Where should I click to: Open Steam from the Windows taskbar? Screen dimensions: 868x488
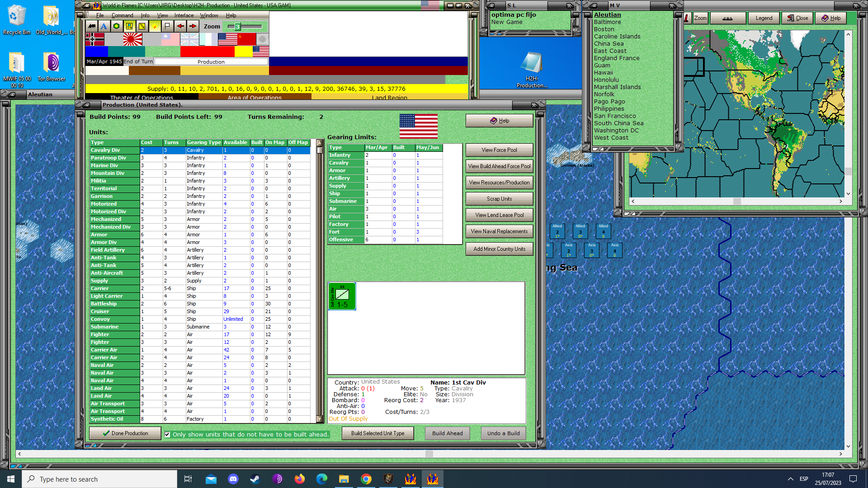(x=255, y=479)
